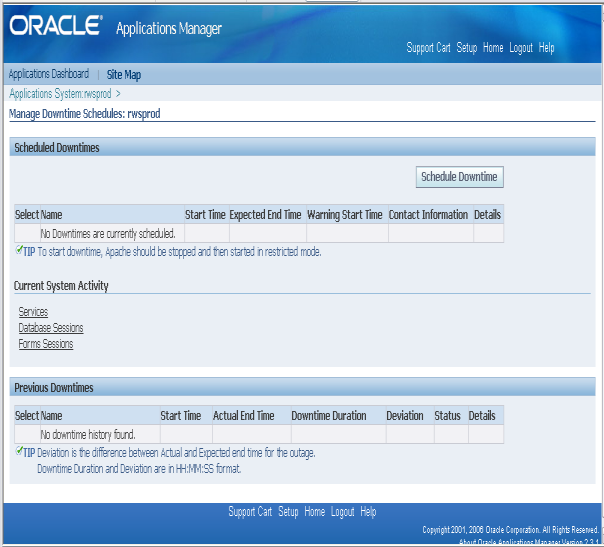Switch to the Site Map tab
The width and height of the screenshot is (604, 547).
124,74
